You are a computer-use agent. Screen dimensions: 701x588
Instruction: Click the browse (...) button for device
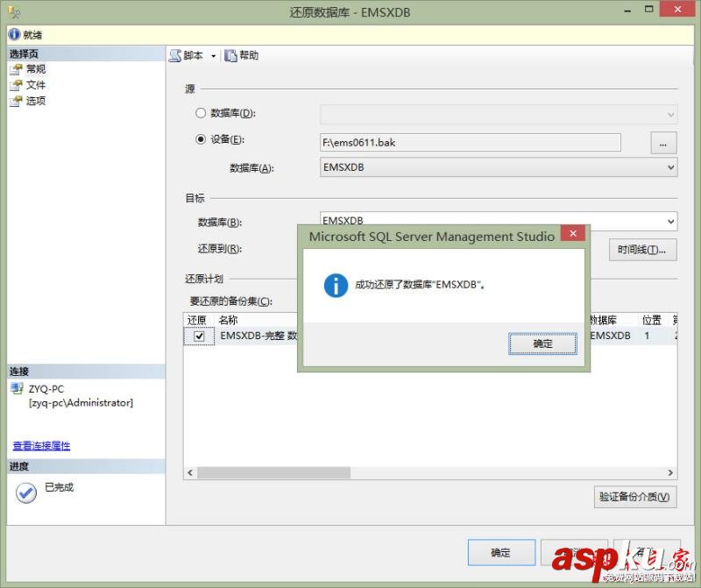tap(663, 143)
